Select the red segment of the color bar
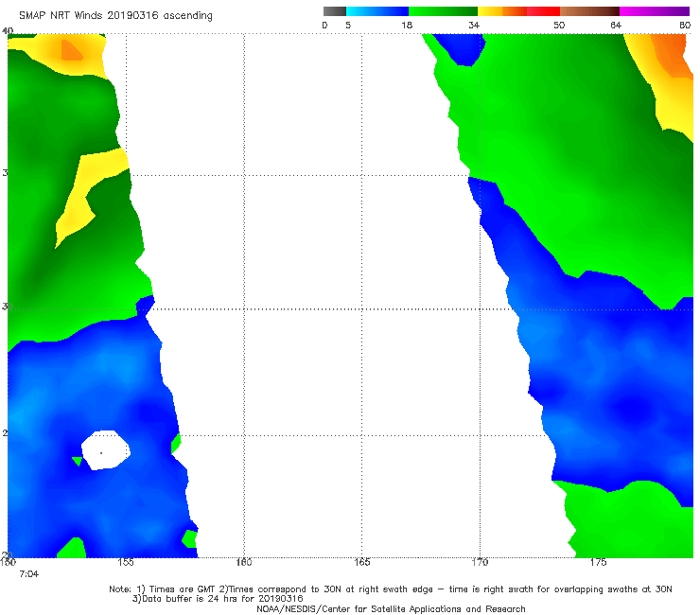Image resolution: width=700 pixels, height=615 pixels. pos(543,11)
